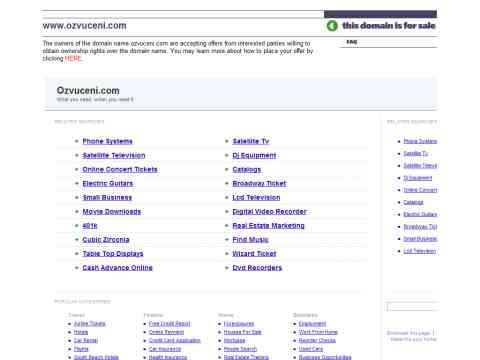Click the Make this your home link
Viewport: 480px width, 360px height.
(x=413, y=339)
